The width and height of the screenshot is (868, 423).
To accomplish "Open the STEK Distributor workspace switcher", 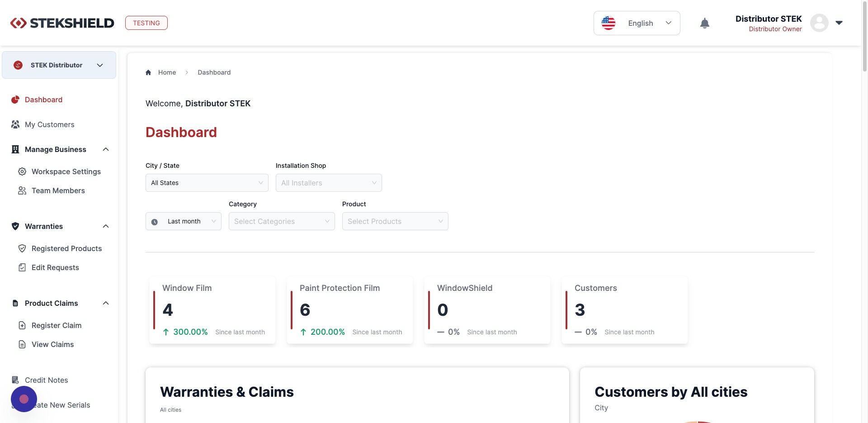I will click(x=59, y=65).
